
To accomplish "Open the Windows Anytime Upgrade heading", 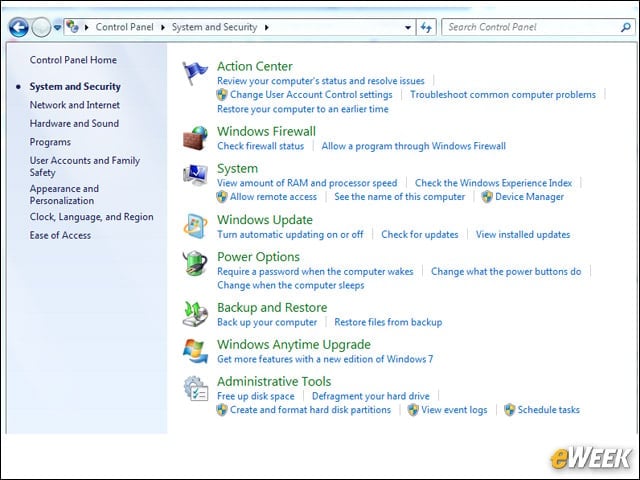I will point(294,344).
